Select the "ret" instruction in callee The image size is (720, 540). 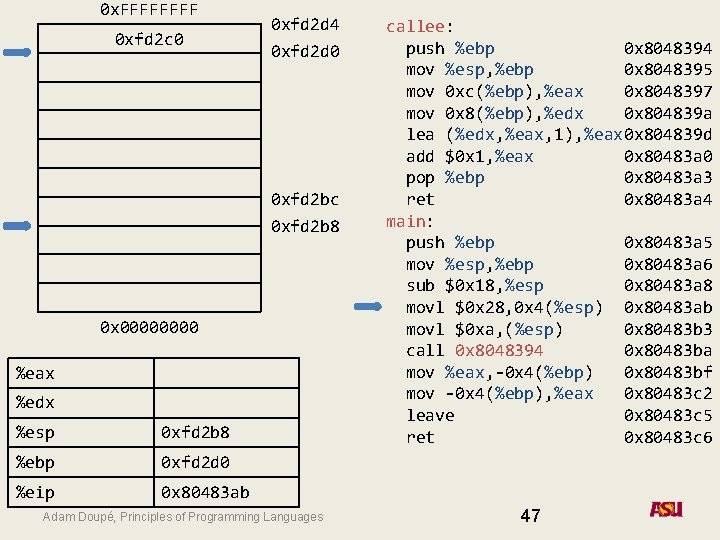coord(420,199)
